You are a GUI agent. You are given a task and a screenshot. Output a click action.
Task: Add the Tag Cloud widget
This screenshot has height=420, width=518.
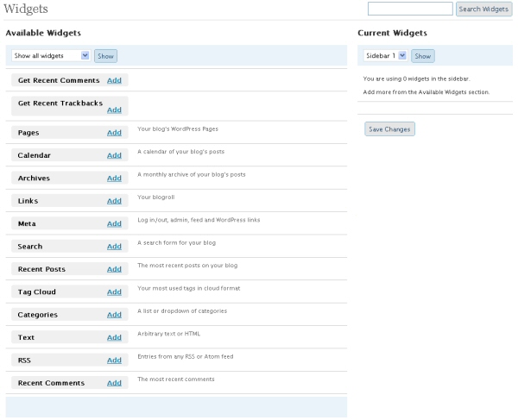tap(114, 292)
